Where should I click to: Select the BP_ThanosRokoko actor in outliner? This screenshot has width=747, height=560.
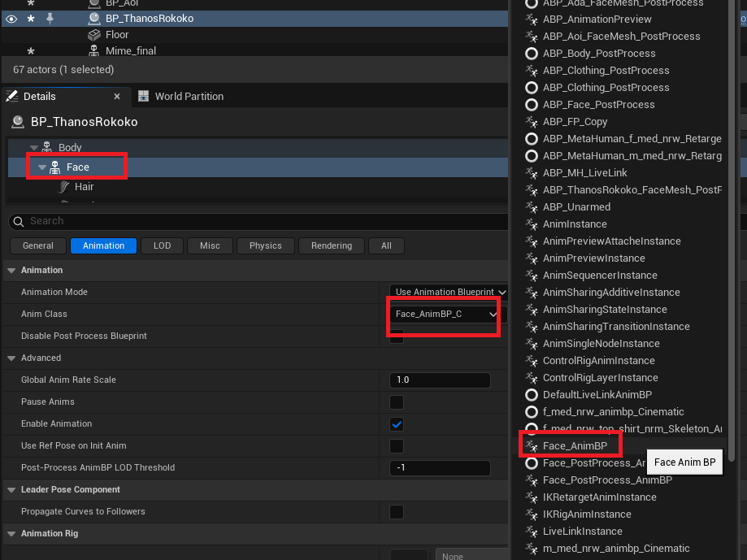[x=149, y=19]
